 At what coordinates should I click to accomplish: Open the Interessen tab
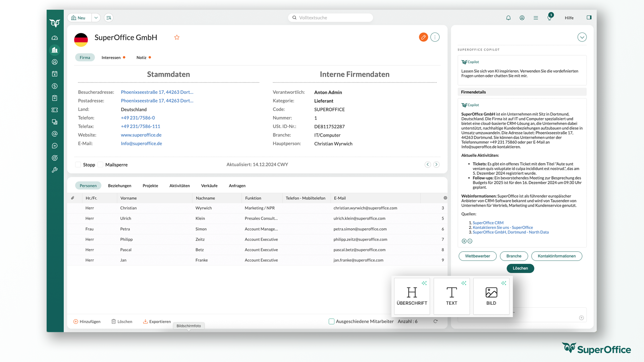pos(111,58)
